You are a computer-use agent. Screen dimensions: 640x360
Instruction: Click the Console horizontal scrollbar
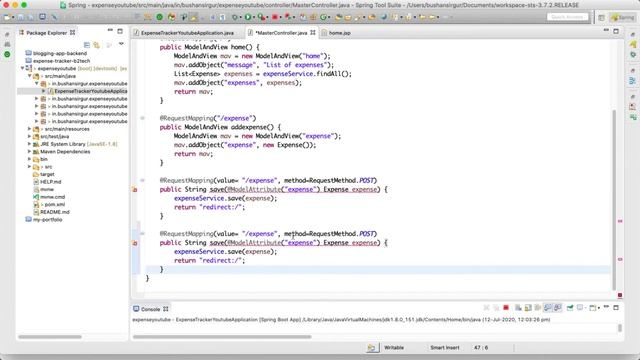pyautogui.click(x=222, y=337)
